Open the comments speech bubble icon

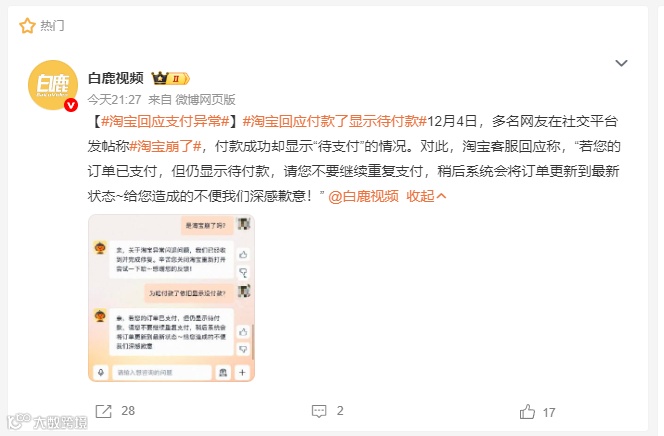coord(319,411)
